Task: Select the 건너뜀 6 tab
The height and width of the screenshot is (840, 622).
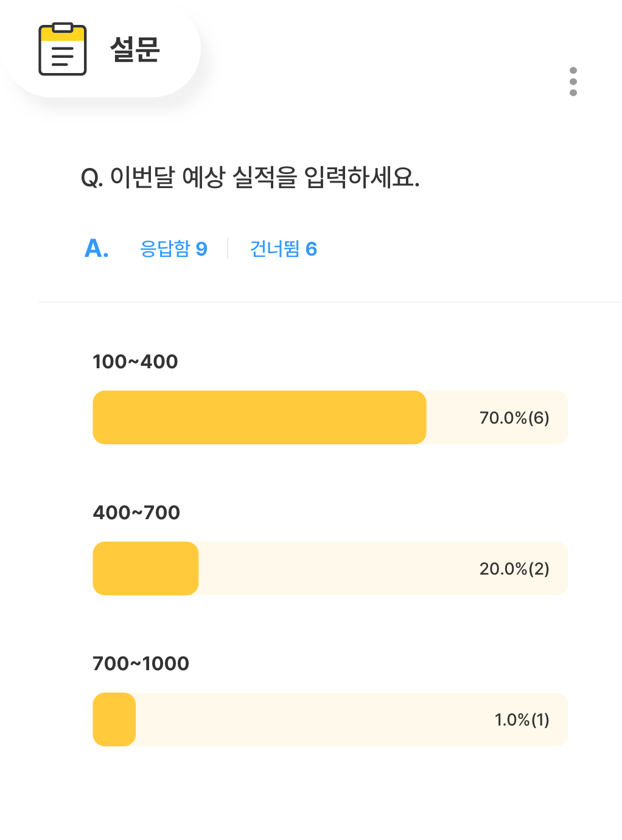Action: (284, 248)
